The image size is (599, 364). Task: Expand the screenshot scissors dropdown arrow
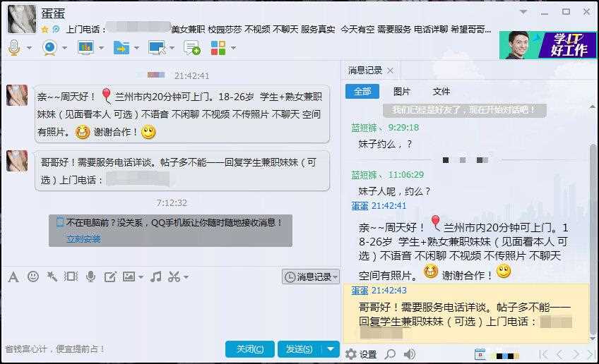pyautogui.click(x=186, y=277)
